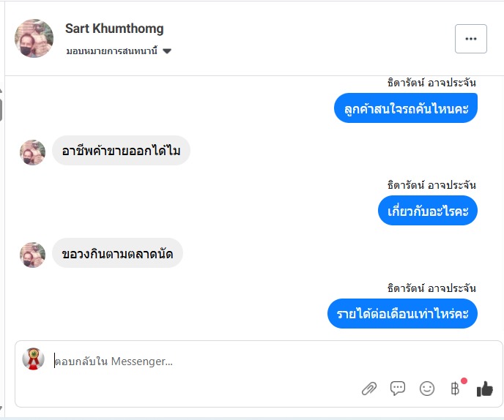Image resolution: width=504 pixels, height=420 pixels.
Task: Focus the 'ตอบกลับใน Messenger' reply field
Action: coord(220,361)
